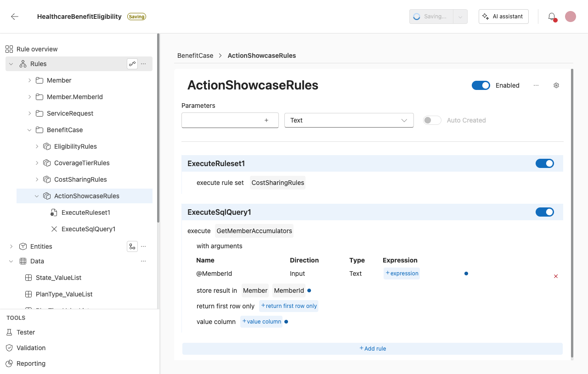The height and width of the screenshot is (374, 588).
Task: Open PlanType_ValueList data table
Action: pos(64,294)
